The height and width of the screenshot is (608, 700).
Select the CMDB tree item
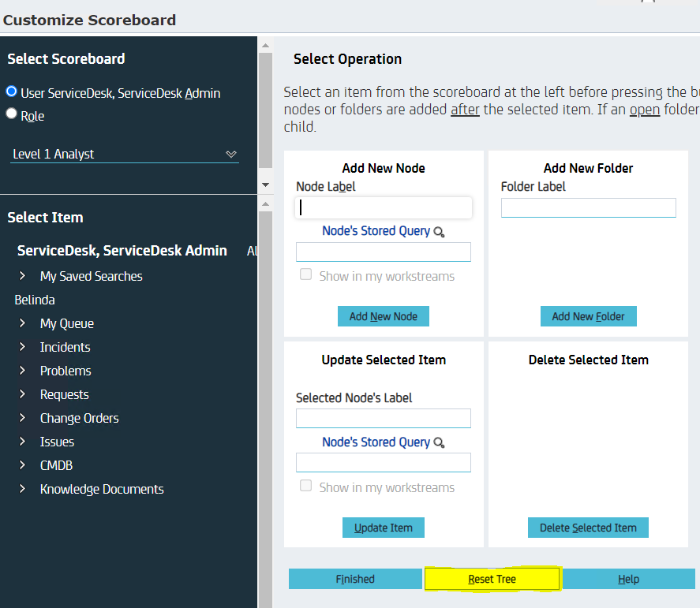(x=56, y=465)
